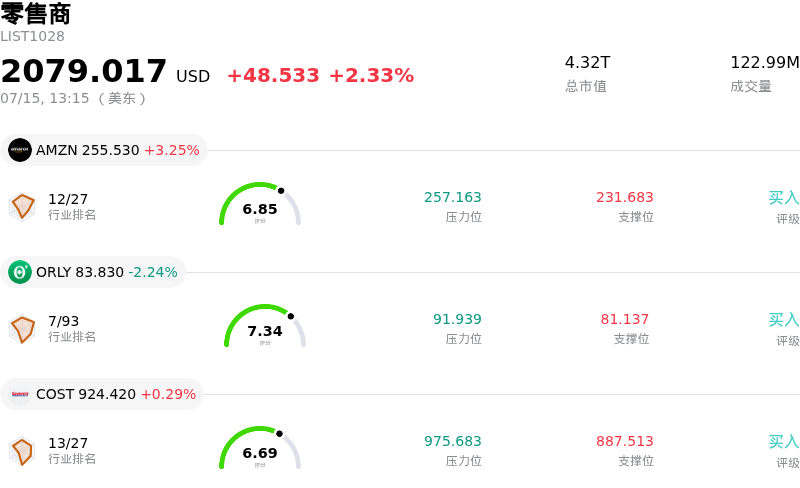800x488 pixels.
Task: Click the ORLY 7.34 score gauge
Action: coord(265,326)
